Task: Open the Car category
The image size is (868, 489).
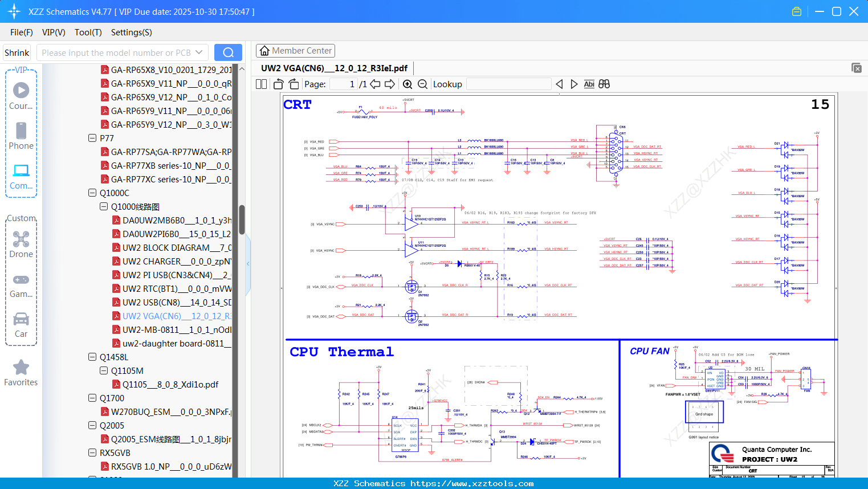Action: (x=21, y=324)
